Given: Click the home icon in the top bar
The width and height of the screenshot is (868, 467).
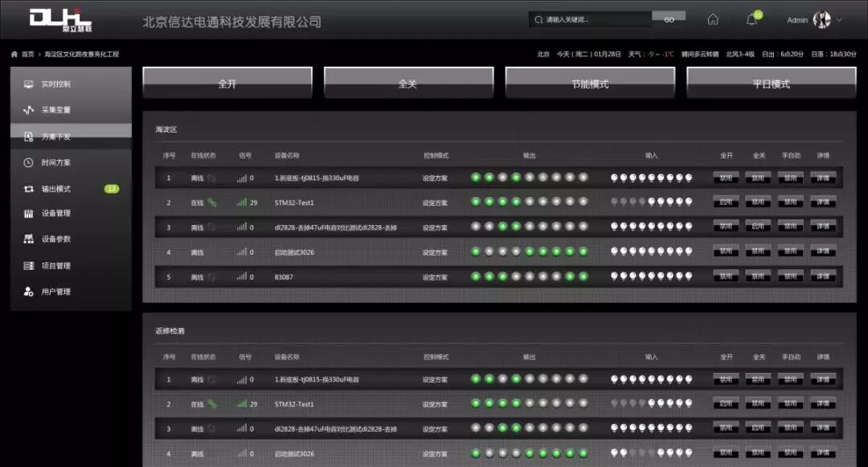Looking at the screenshot, I should coord(712,19).
